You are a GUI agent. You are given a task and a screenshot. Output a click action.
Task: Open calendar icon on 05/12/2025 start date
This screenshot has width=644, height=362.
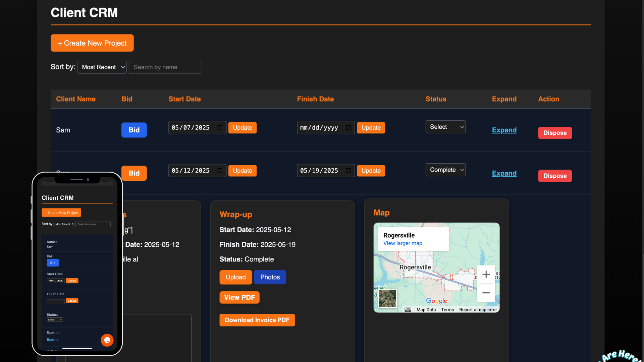220,171
